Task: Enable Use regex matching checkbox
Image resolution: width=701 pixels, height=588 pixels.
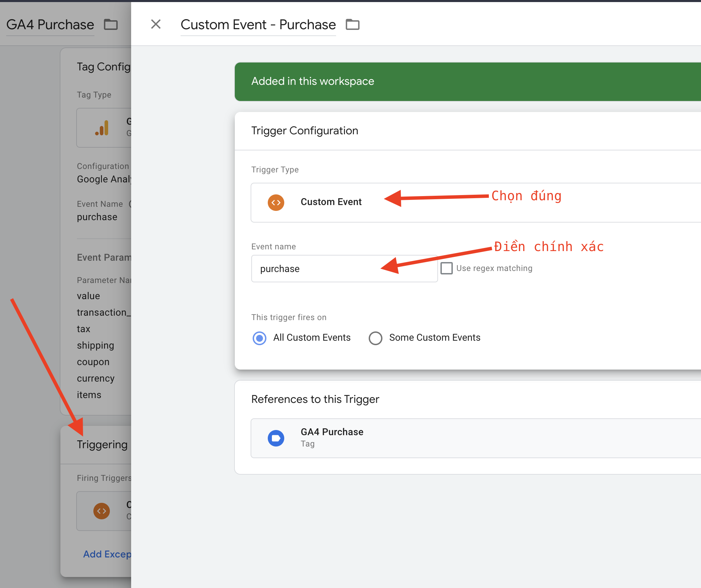Action: click(447, 268)
